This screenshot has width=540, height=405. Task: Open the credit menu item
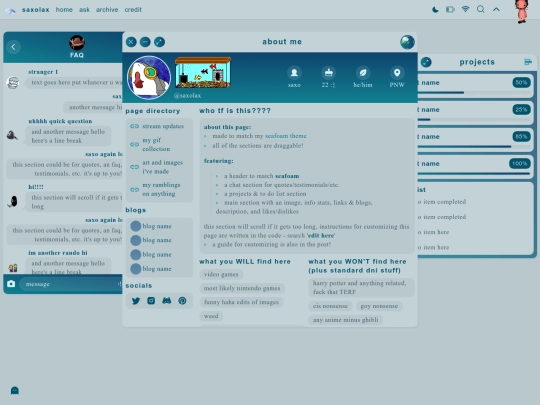tap(133, 10)
